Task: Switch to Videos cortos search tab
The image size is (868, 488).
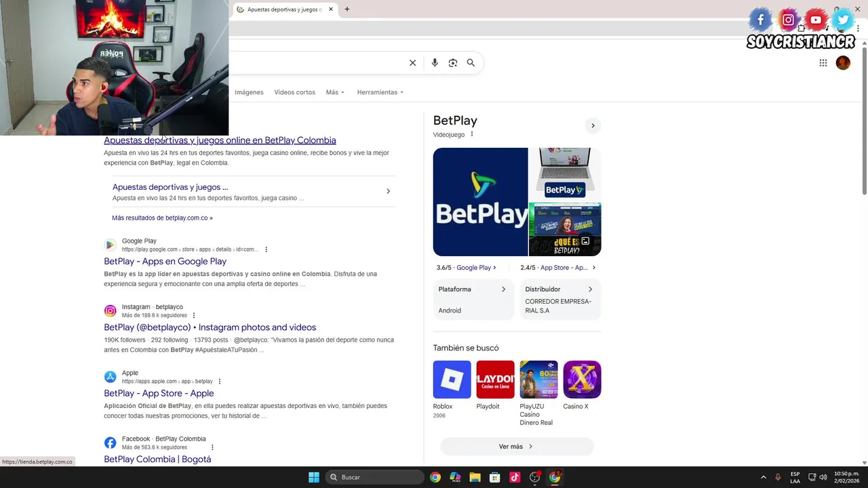Action: [x=294, y=92]
